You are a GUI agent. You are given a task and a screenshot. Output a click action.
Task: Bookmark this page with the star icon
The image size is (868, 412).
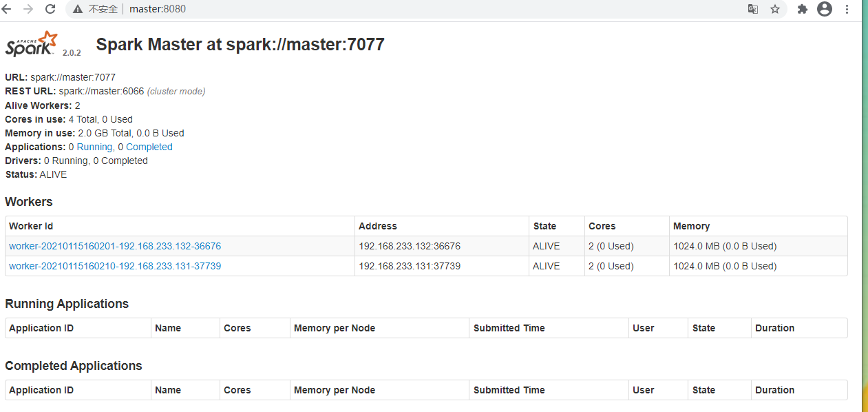point(775,9)
